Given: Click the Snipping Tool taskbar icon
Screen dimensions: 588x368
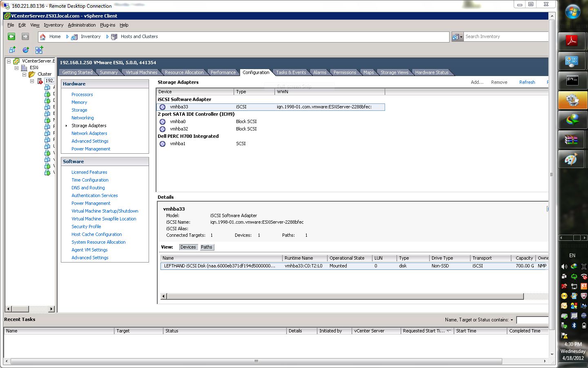Looking at the screenshot, I should coord(572,100).
